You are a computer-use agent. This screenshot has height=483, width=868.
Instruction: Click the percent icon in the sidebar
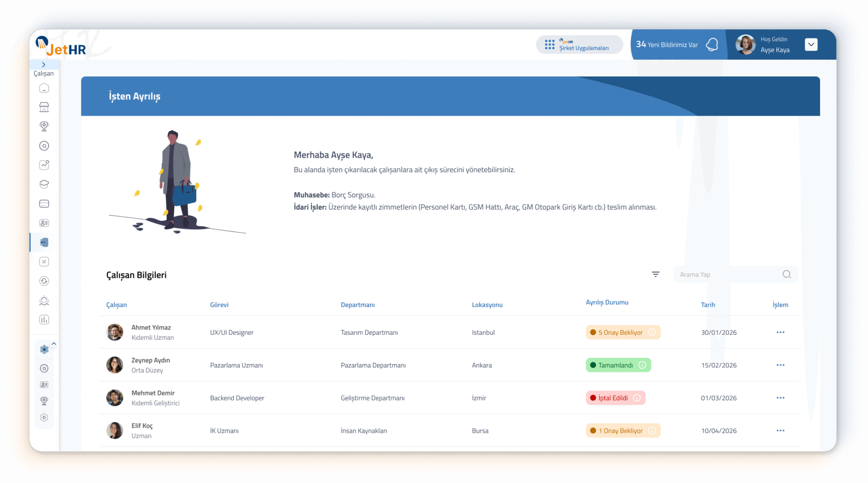[x=44, y=262]
